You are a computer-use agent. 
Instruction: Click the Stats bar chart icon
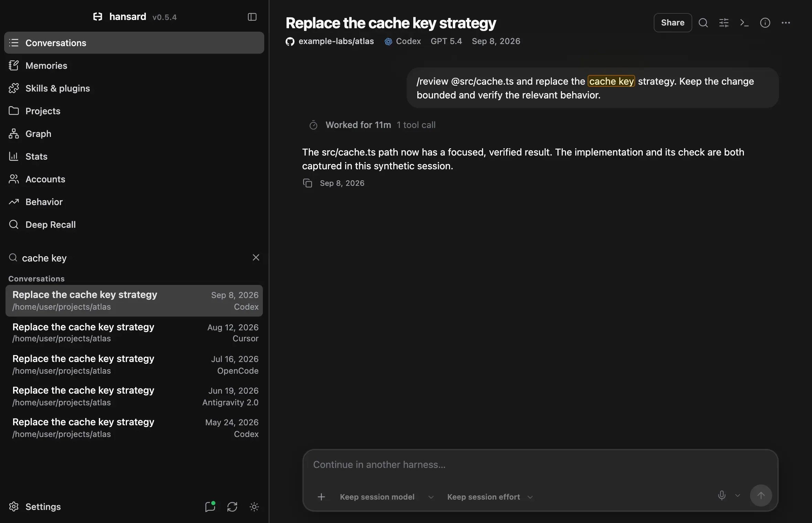click(x=14, y=156)
